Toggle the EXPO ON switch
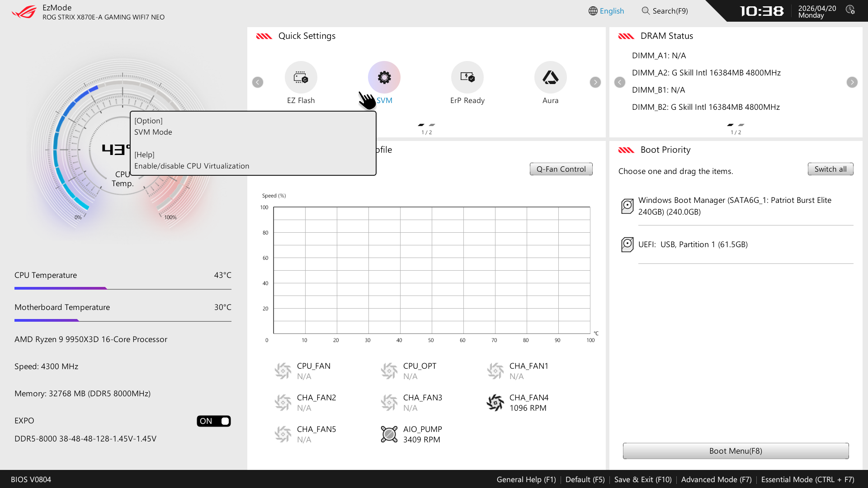The height and width of the screenshot is (488, 868). point(213,421)
